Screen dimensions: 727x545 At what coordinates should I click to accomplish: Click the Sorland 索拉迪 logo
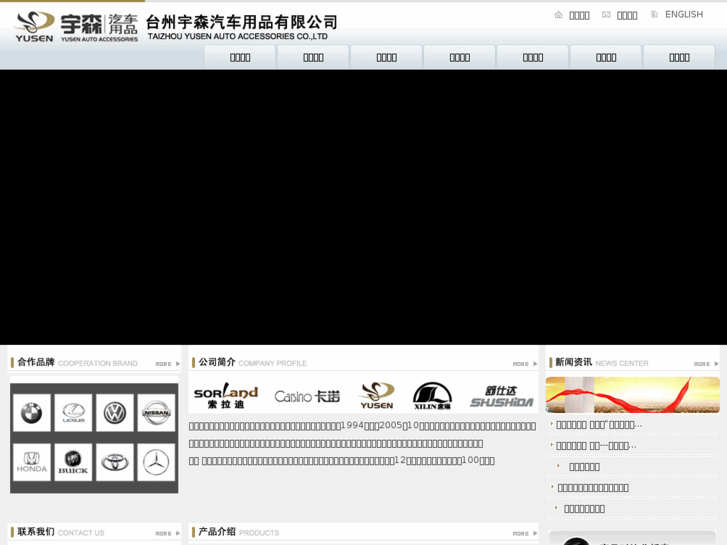click(x=226, y=396)
